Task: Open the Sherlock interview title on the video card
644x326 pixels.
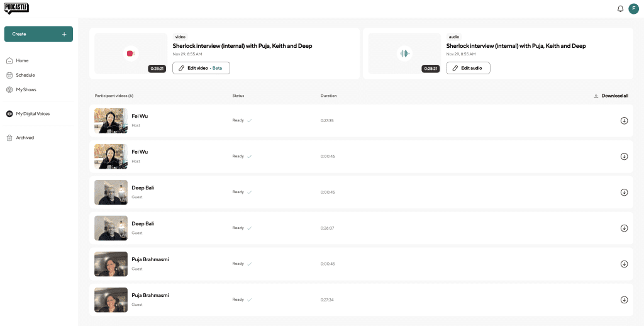Action: (242, 46)
